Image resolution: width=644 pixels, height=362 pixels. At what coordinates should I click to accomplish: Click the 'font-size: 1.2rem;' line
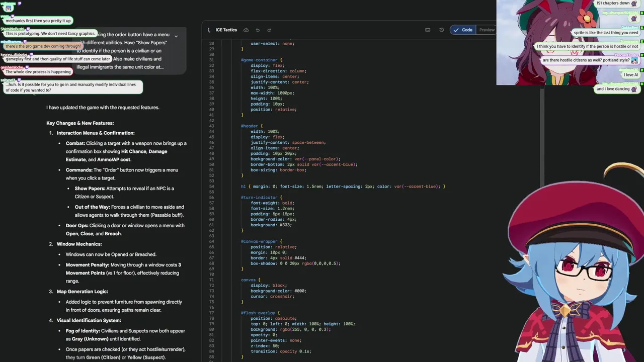272,208
